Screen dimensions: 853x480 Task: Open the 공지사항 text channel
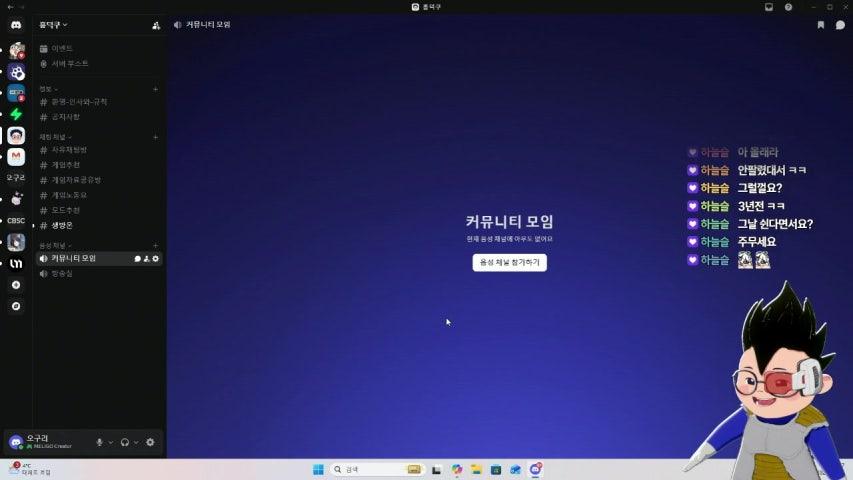99,118
